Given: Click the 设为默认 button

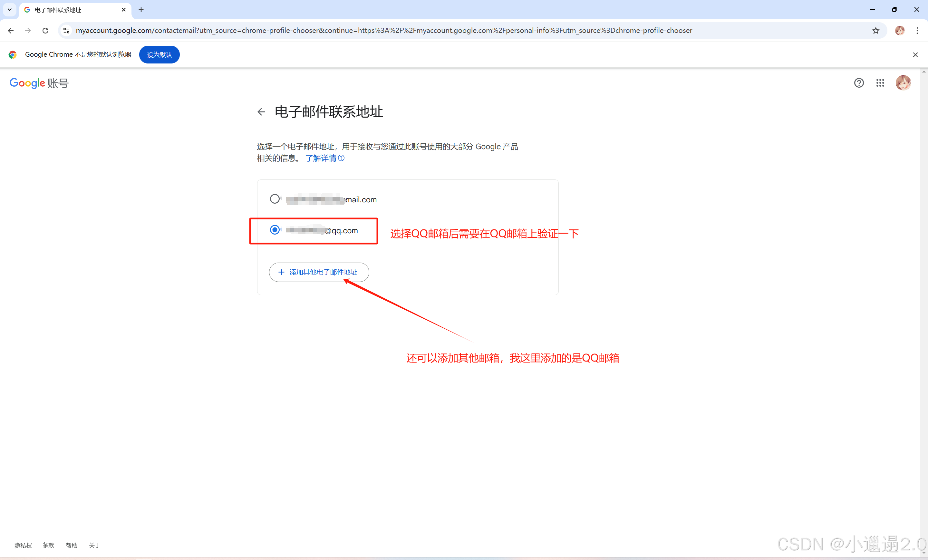Looking at the screenshot, I should [159, 55].
